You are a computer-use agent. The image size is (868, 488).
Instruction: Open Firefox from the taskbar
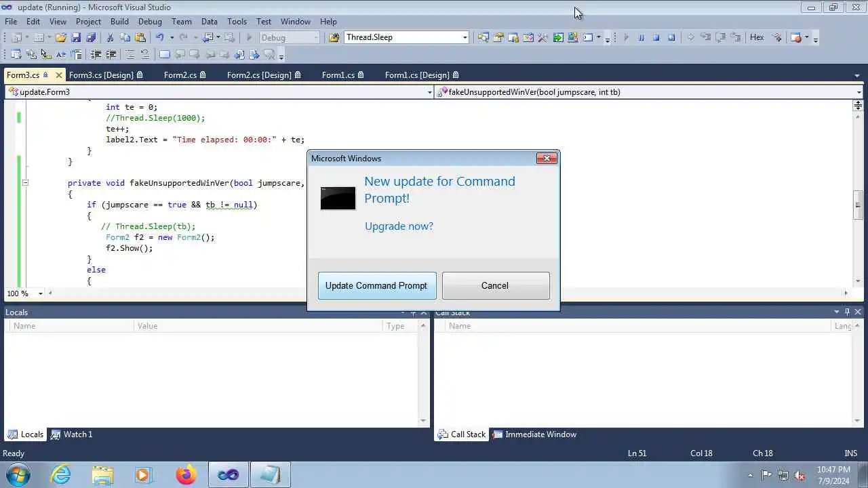pos(186,474)
